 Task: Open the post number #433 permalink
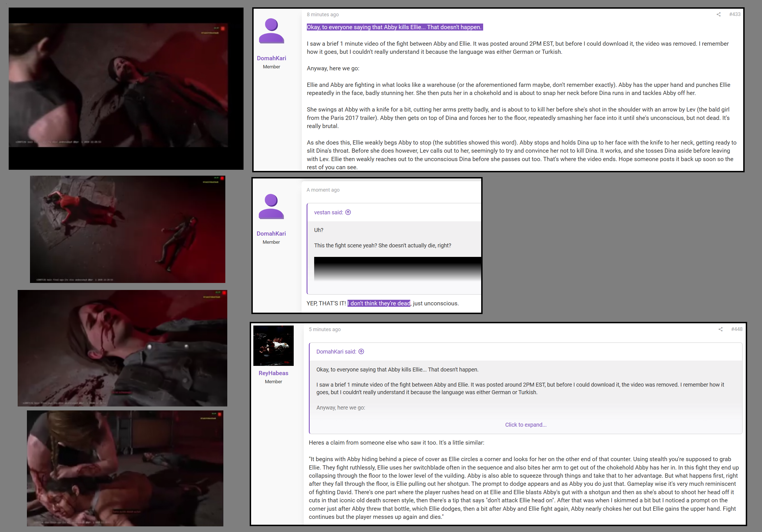point(735,14)
